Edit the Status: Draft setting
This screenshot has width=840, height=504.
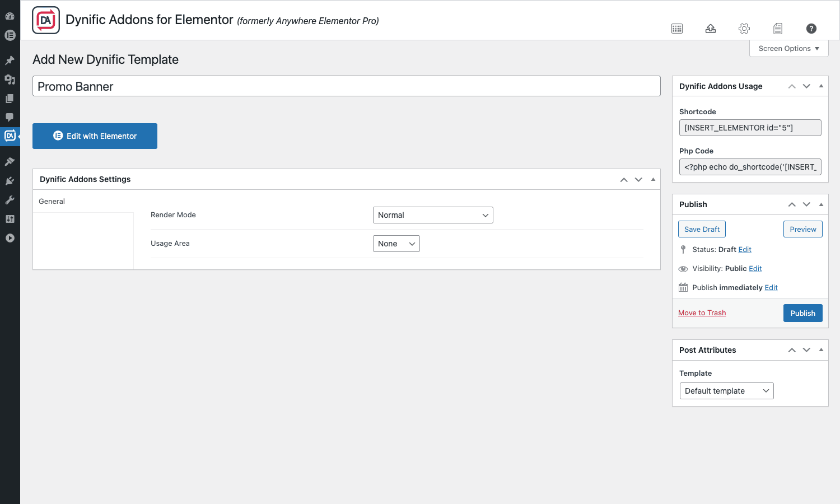point(745,250)
